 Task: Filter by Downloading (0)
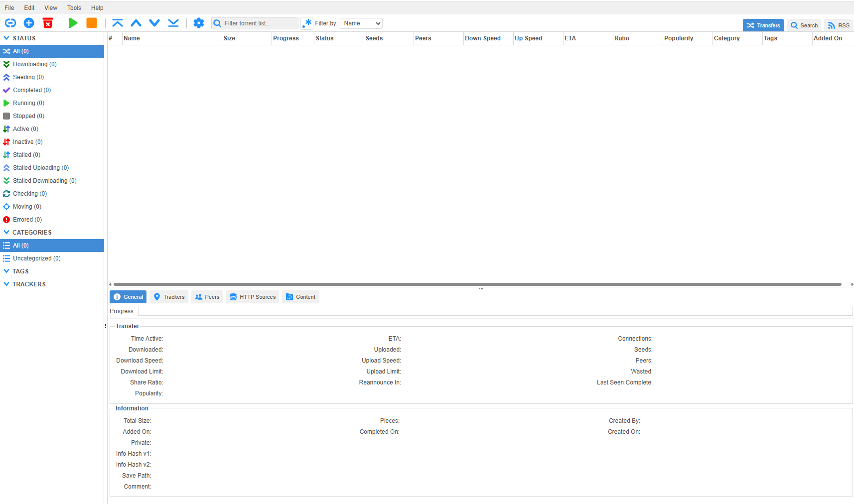52,64
